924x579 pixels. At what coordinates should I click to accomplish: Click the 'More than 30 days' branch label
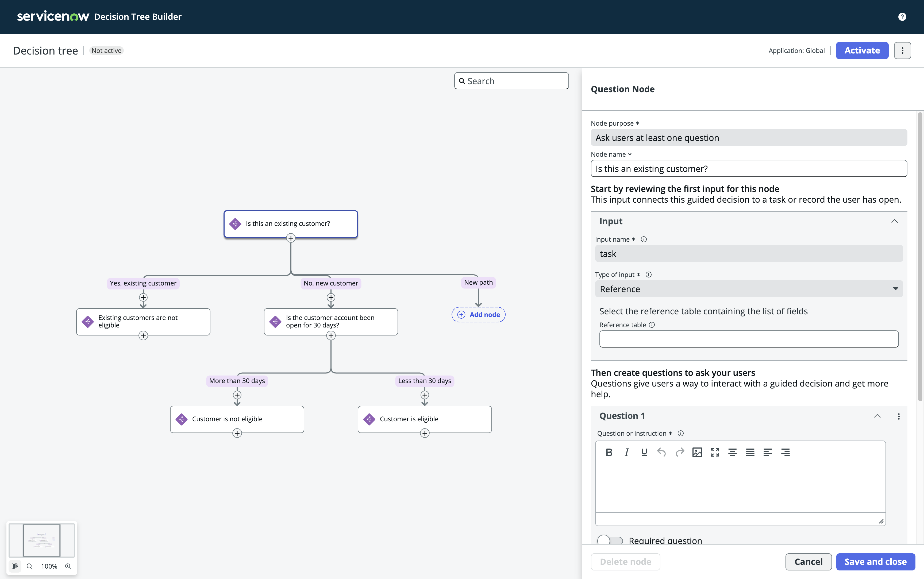point(237,381)
